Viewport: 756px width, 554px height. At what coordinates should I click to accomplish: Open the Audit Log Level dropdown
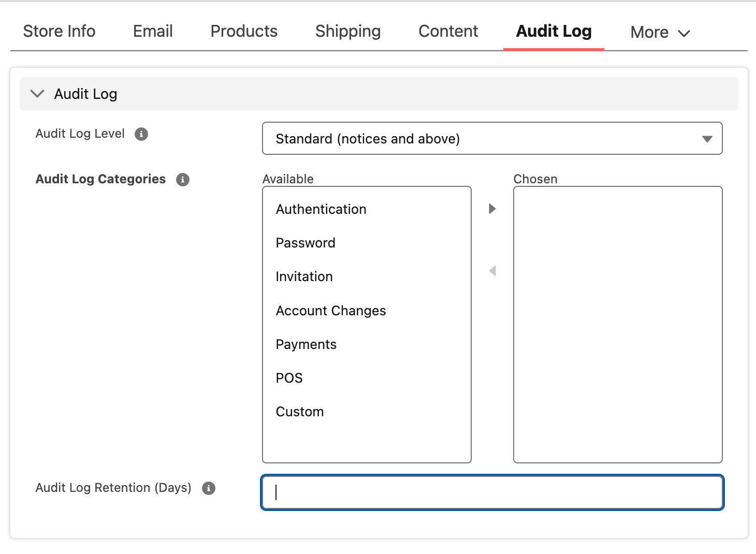pyautogui.click(x=492, y=138)
